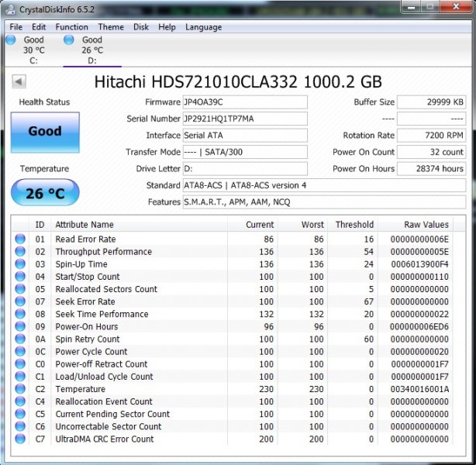Click status orb next to Temperature attribute
The height and width of the screenshot is (465, 476).
20,389
